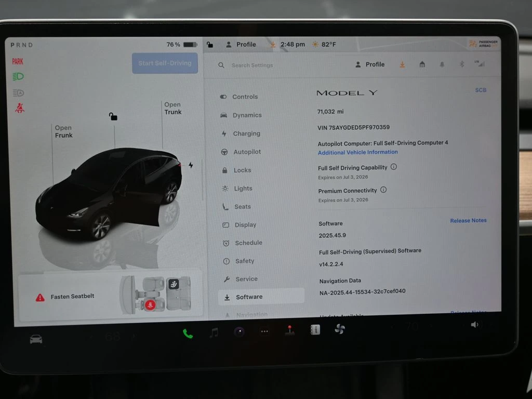This screenshot has height=399, width=532.
Task: Open the climate fan icon
Action: pos(340,329)
